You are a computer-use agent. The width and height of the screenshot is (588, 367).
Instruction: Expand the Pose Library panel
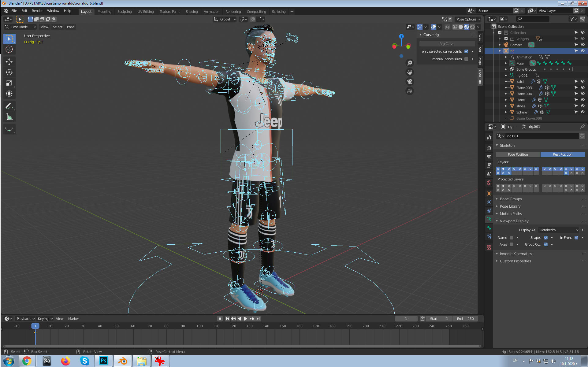[x=510, y=206]
